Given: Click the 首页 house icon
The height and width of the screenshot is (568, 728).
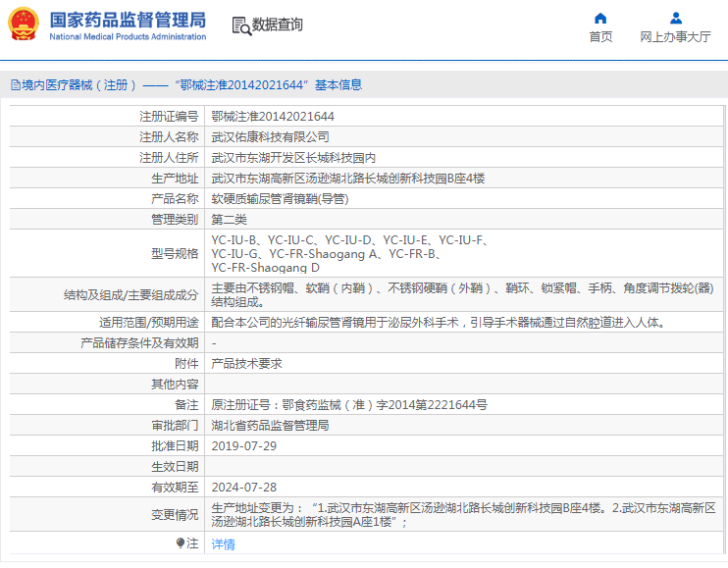Looking at the screenshot, I should pos(600,18).
